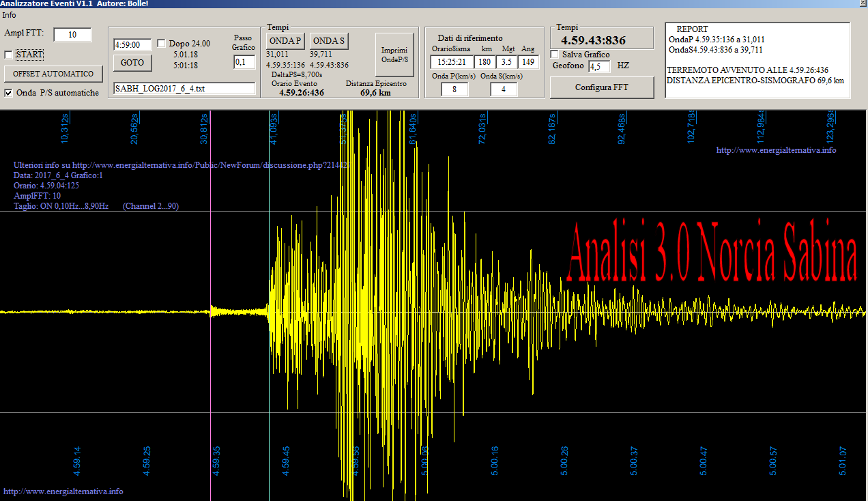This screenshot has width=868, height=501.
Task: Click the Ampl FTT input field
Action: 72,35
